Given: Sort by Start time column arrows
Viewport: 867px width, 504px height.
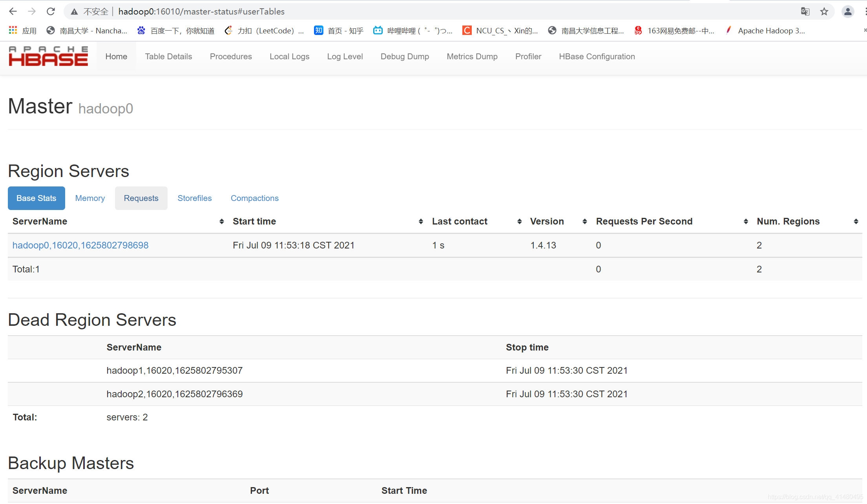Looking at the screenshot, I should point(421,221).
